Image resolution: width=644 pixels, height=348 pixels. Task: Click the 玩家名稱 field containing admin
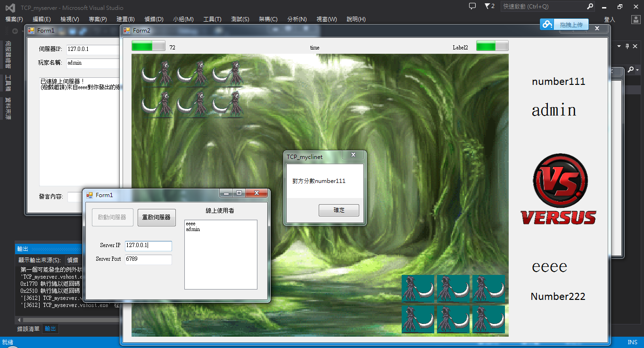(x=93, y=63)
